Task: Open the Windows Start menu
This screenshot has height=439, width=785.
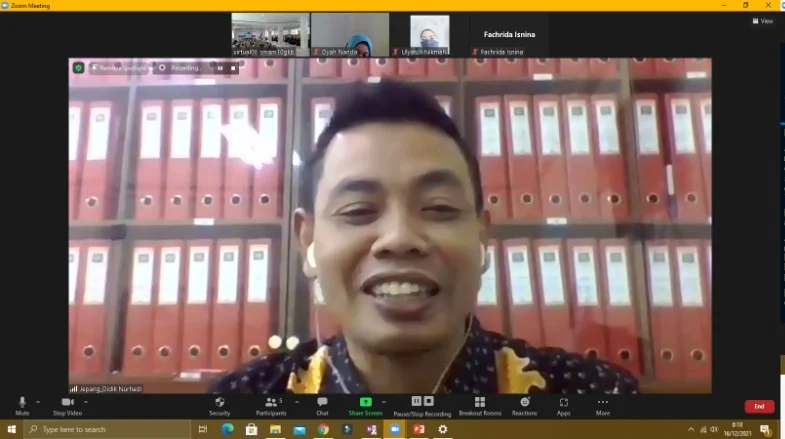Action: [x=12, y=429]
